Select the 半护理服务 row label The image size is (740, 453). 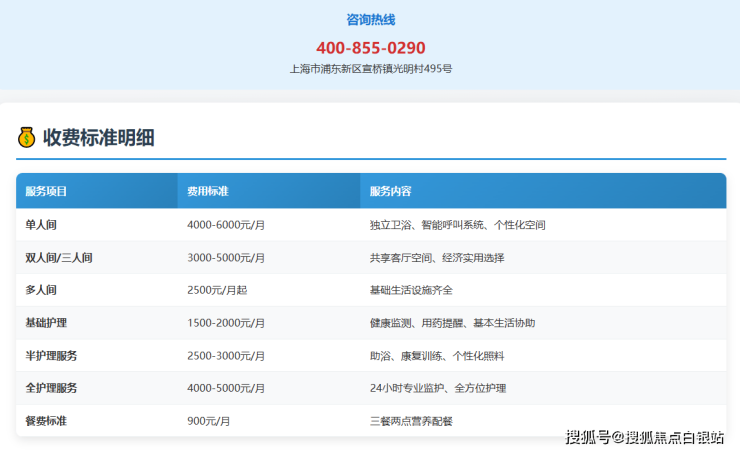coord(51,356)
